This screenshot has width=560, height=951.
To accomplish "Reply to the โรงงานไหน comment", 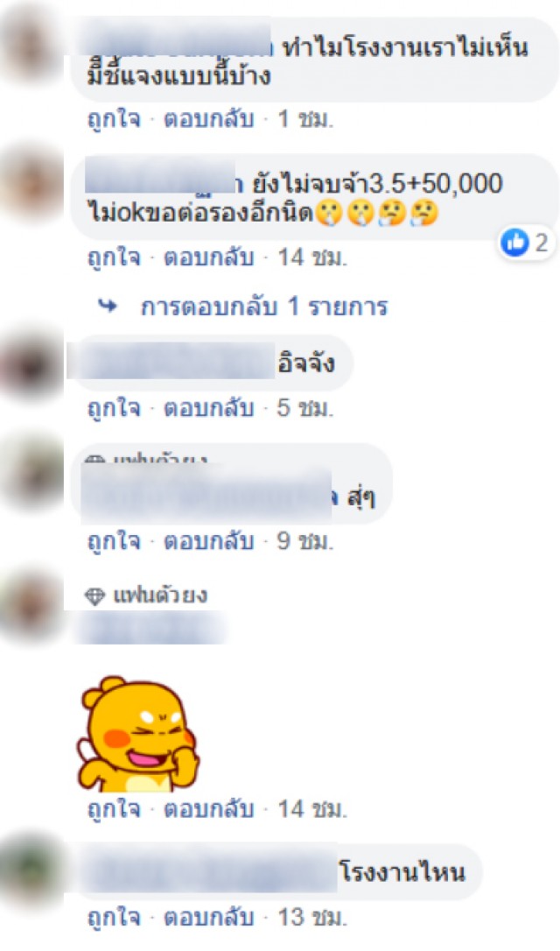I will pos(209,917).
